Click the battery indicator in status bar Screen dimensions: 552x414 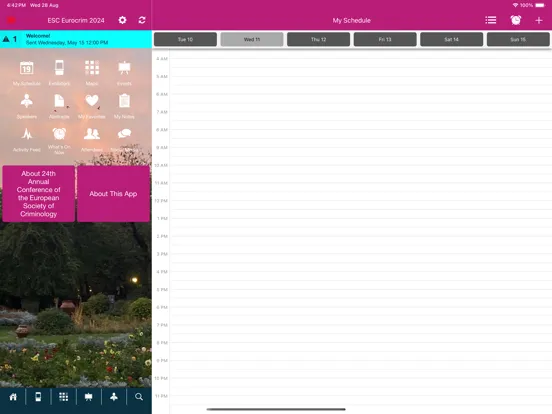[x=540, y=5]
